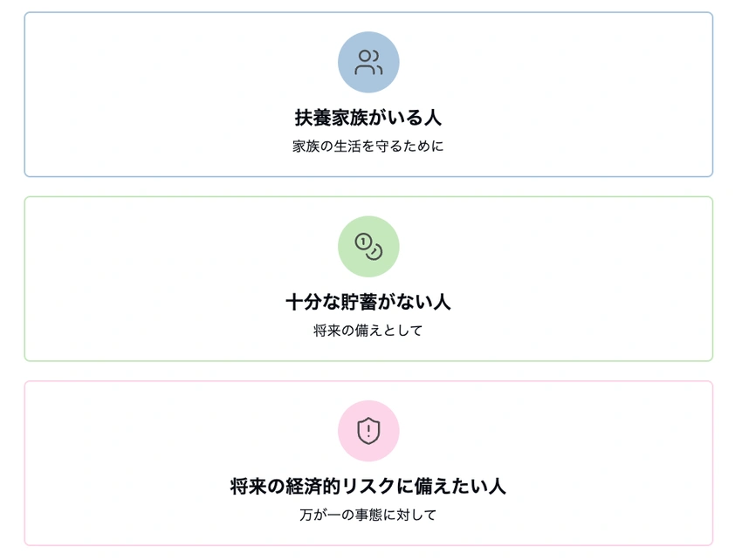Click the heading 十分な貯蓄がない人

368,302
